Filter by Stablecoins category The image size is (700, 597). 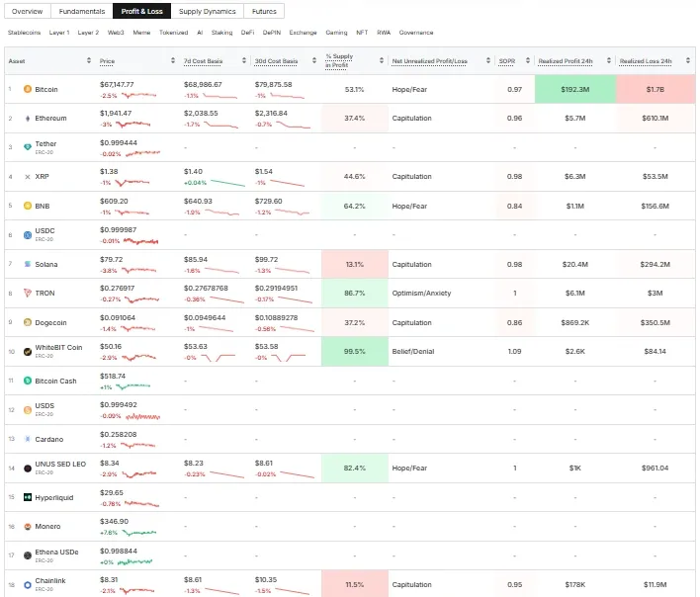point(24,33)
